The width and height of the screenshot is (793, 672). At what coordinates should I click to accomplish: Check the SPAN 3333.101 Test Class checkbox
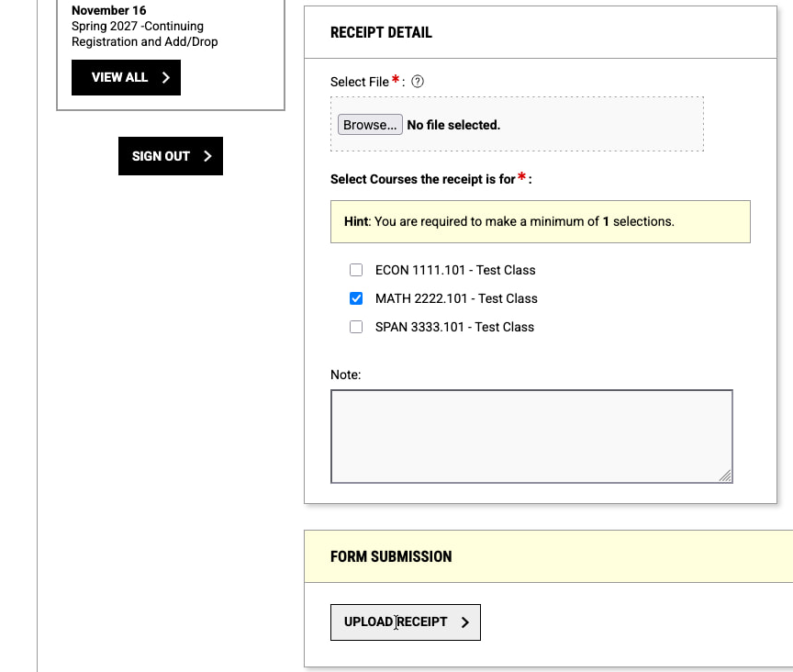(356, 327)
